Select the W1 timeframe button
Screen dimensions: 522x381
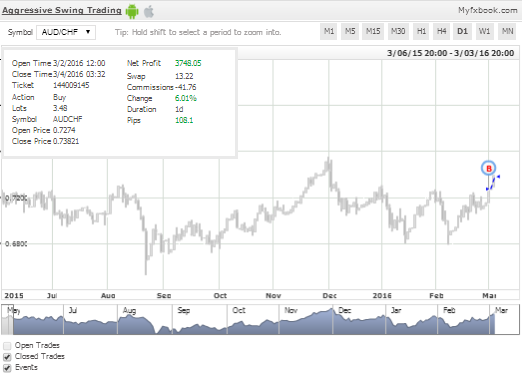484,32
